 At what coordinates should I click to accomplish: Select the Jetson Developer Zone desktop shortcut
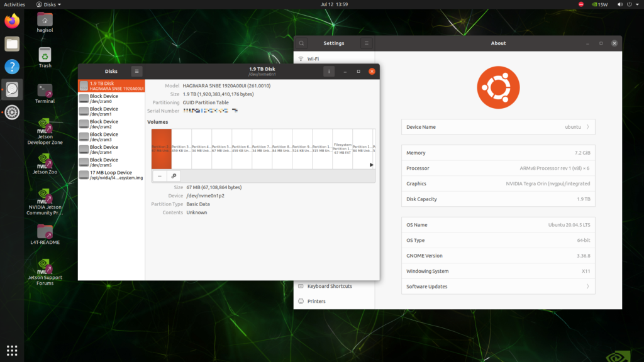[45, 132]
